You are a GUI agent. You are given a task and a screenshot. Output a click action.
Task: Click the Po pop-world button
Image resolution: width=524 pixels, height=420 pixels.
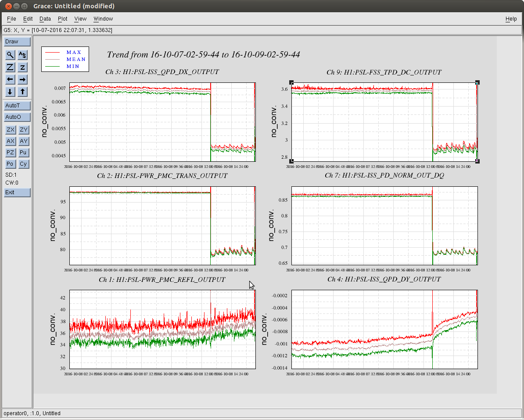[11, 164]
